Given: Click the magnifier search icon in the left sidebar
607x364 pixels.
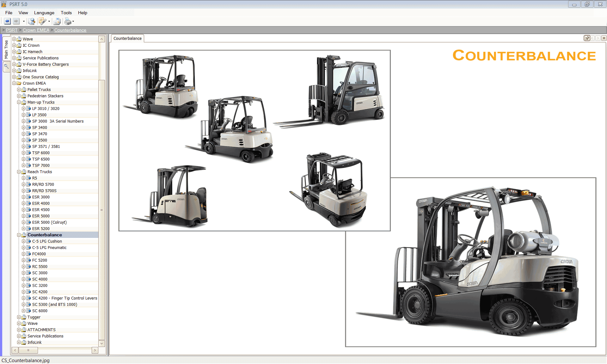Looking at the screenshot, I should click(x=6, y=67).
